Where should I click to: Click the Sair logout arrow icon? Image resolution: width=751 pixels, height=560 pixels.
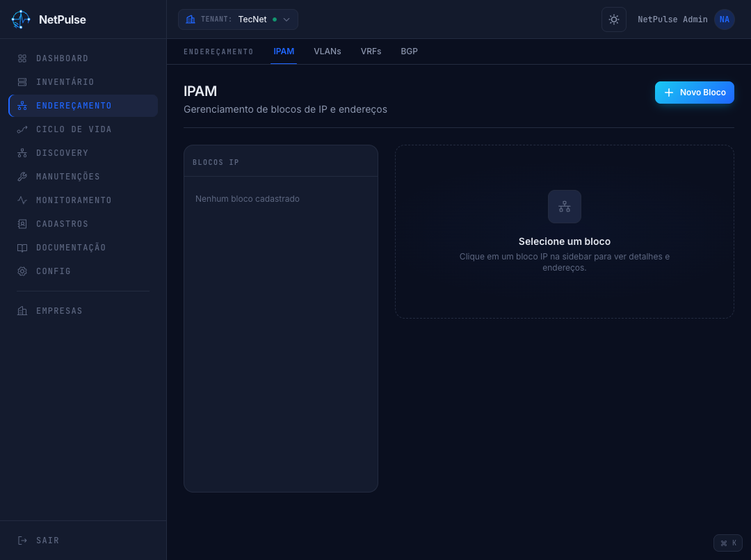pyautogui.click(x=22, y=541)
